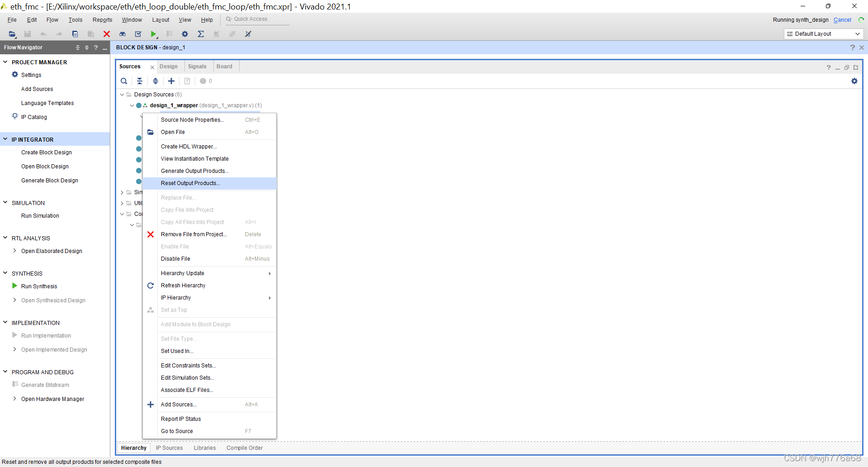
Task: Minimize the Flow Navigator panel
Action: [105, 48]
